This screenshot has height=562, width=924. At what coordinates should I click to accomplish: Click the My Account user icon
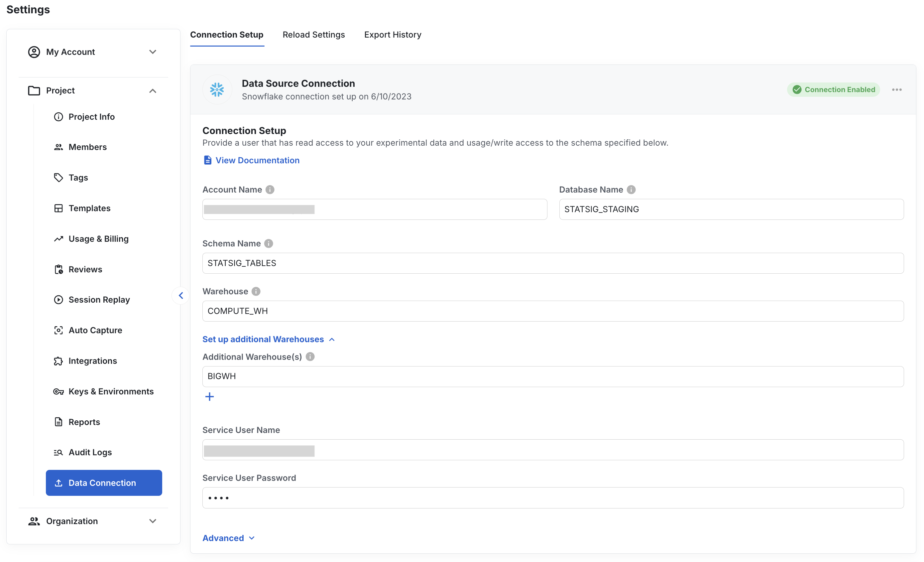pyautogui.click(x=34, y=52)
